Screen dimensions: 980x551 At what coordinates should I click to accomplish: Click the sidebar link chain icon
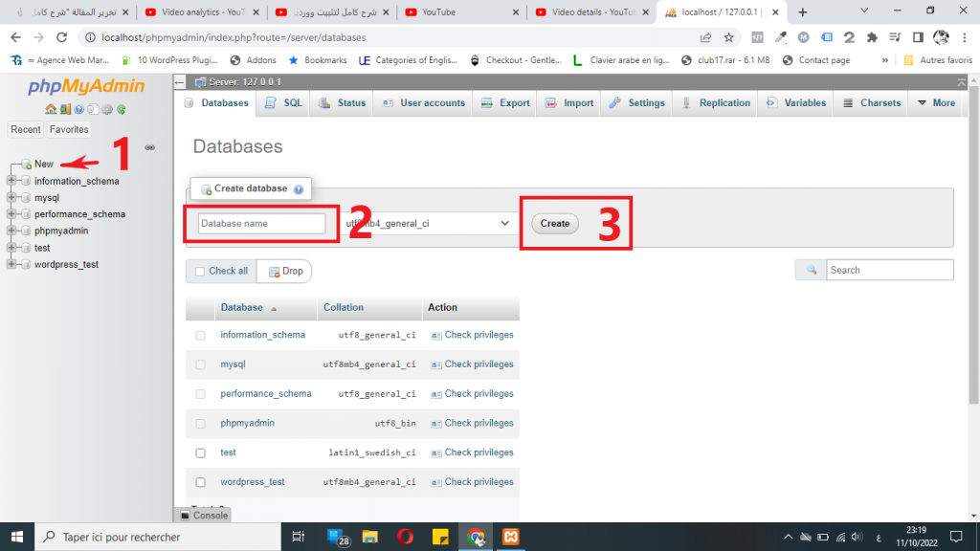point(150,147)
